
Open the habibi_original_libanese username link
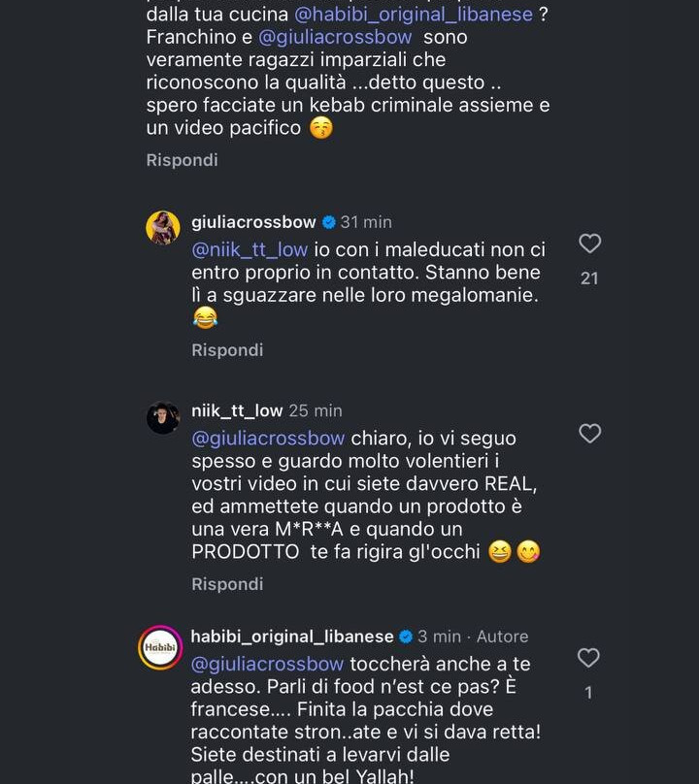click(x=292, y=637)
